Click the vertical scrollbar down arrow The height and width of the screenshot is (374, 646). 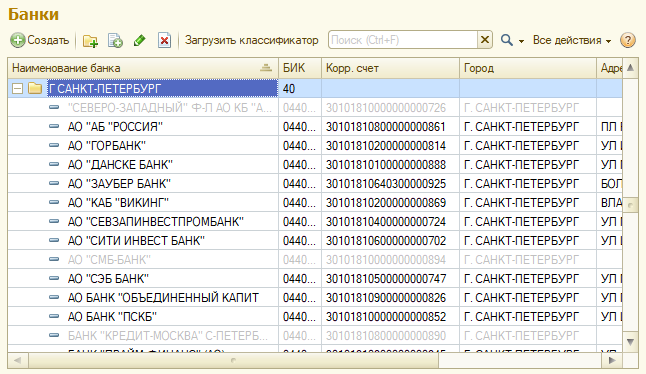tap(630, 342)
